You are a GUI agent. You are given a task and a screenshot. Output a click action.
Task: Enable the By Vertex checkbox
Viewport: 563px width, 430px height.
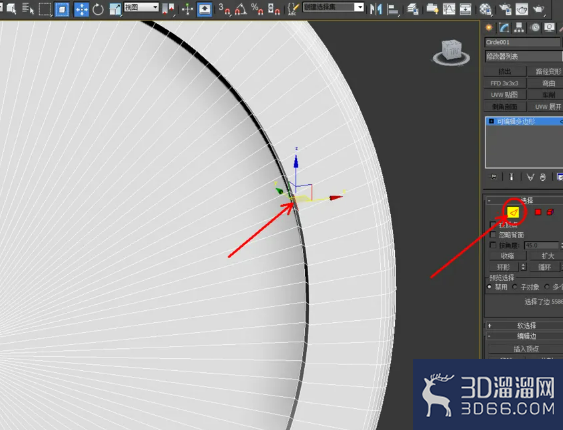tap(493, 225)
